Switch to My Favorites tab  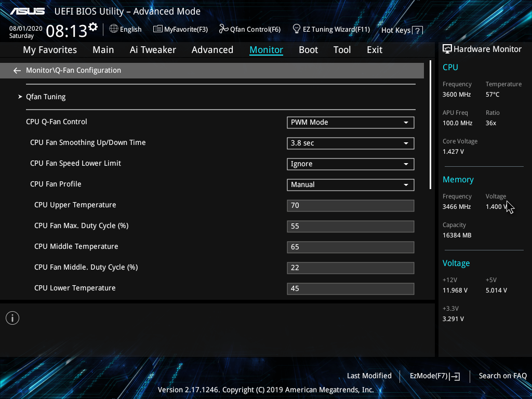(50, 50)
